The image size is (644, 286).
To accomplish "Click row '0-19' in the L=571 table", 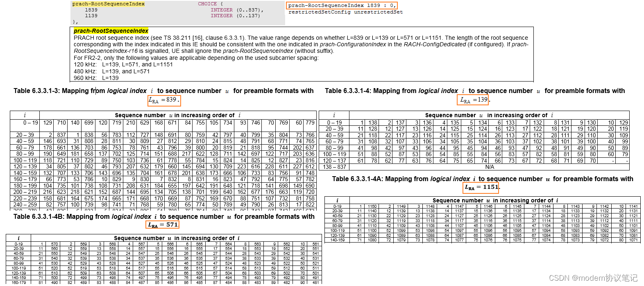I will click(163, 244).
